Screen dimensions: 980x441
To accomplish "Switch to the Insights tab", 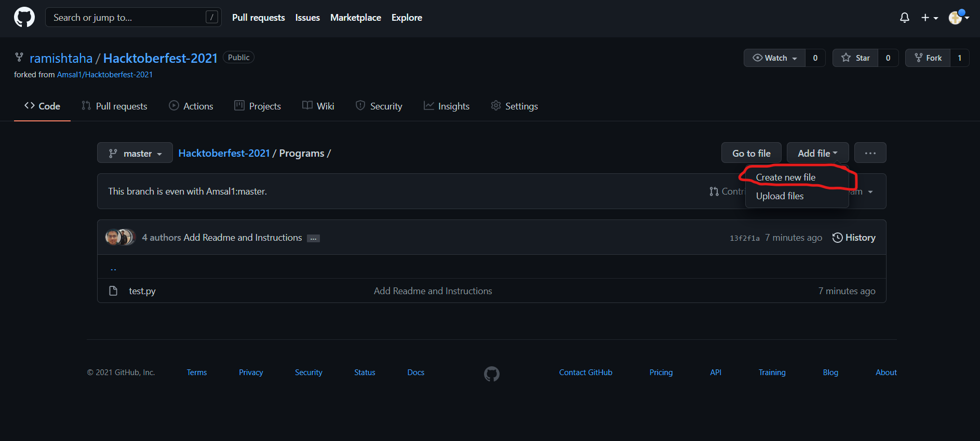I will click(447, 106).
